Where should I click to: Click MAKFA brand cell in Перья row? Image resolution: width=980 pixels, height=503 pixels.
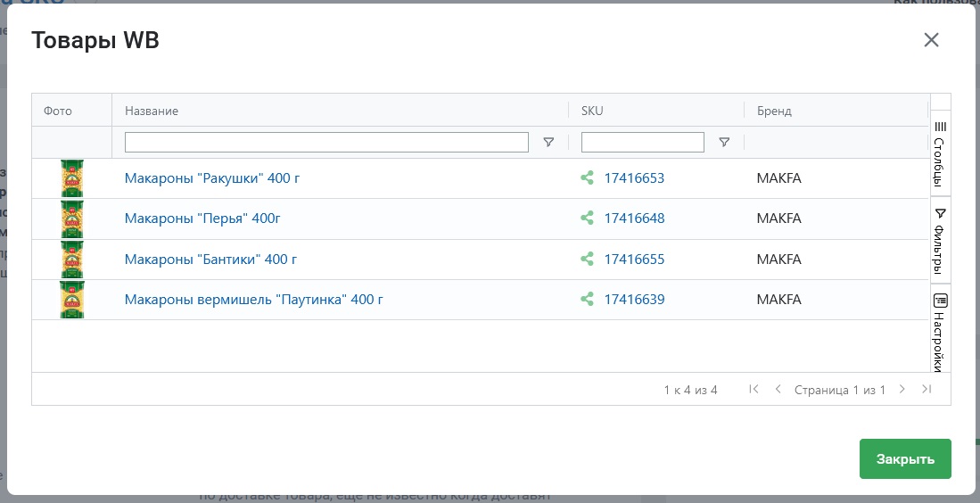point(778,219)
